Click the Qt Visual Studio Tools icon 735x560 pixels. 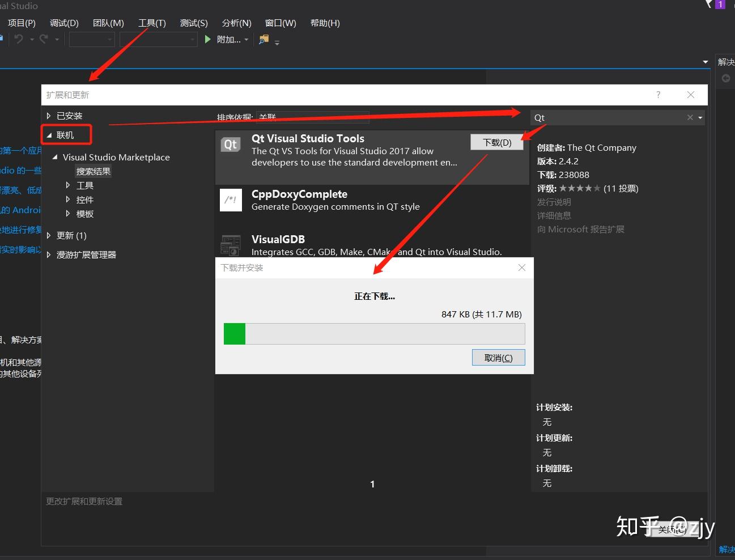point(230,144)
